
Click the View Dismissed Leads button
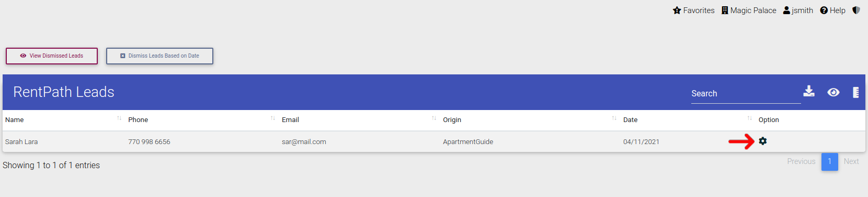[52, 56]
